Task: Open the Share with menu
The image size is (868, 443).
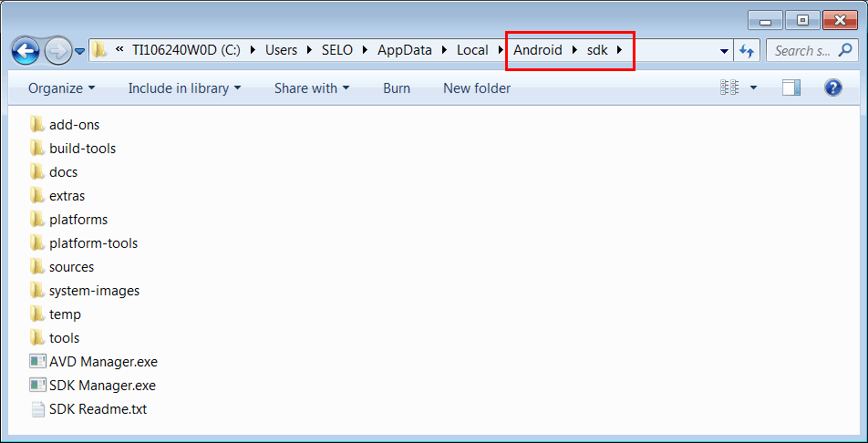Action: [x=312, y=88]
